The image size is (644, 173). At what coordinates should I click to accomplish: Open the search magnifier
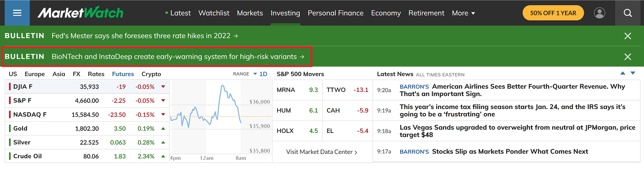(628, 13)
